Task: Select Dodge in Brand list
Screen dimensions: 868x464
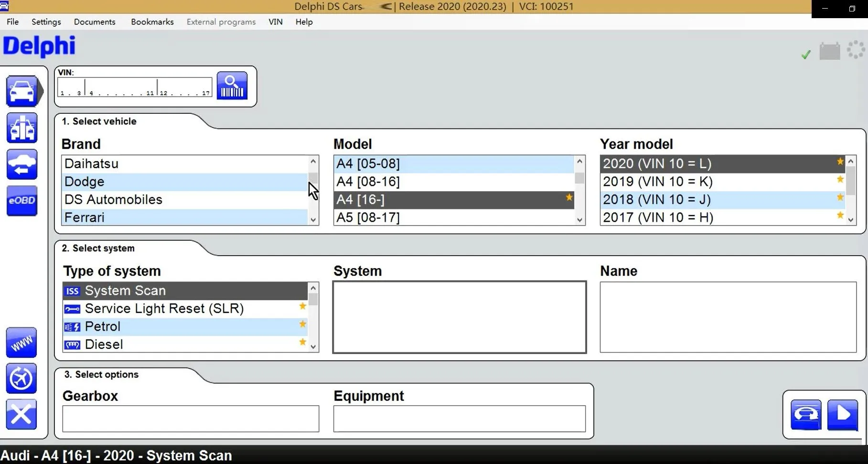Action: (x=185, y=182)
